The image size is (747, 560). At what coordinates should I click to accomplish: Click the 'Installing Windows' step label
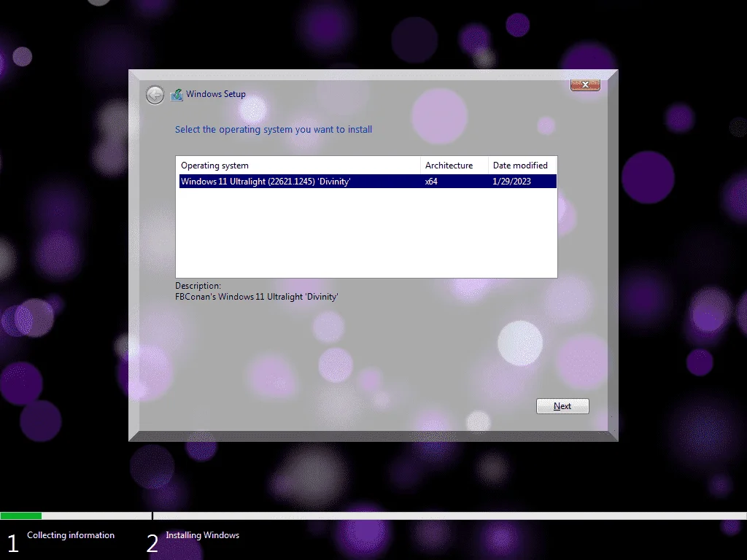point(203,535)
